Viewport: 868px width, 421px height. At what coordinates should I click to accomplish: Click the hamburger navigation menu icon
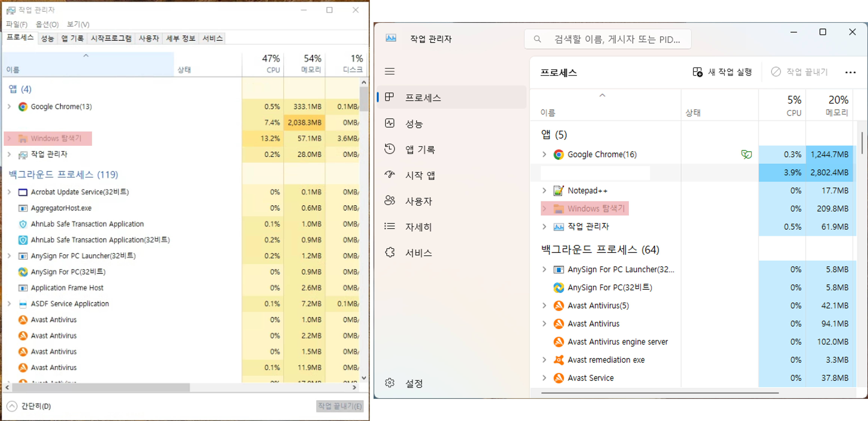[390, 71]
